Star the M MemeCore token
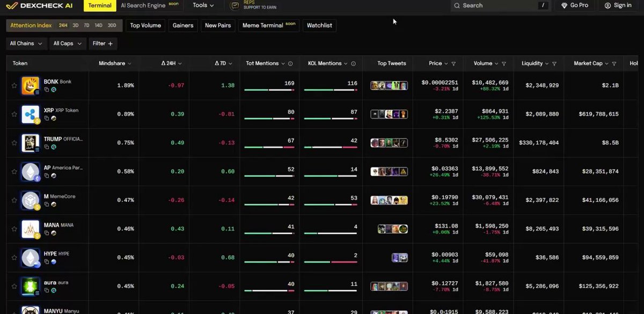This screenshot has height=314, width=644. (x=14, y=200)
